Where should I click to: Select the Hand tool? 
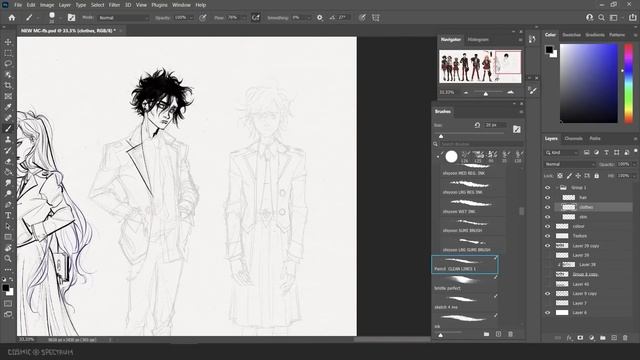coord(8,248)
